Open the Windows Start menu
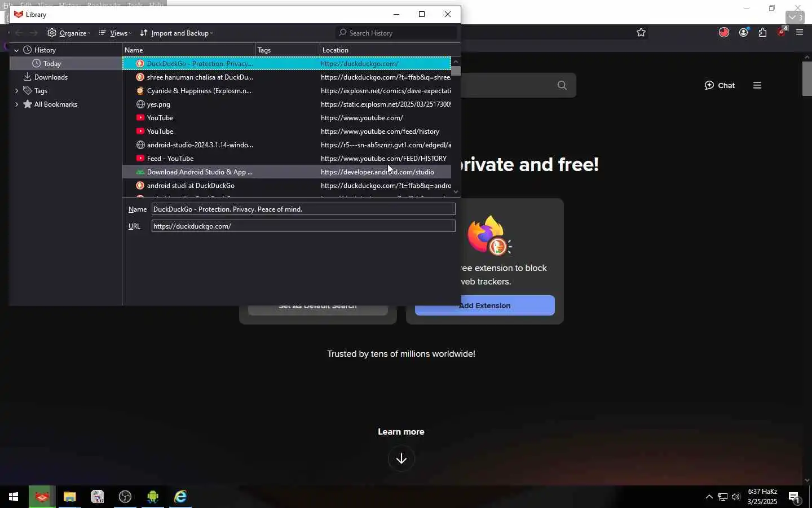Viewport: 812px width, 508px height. click(x=14, y=497)
